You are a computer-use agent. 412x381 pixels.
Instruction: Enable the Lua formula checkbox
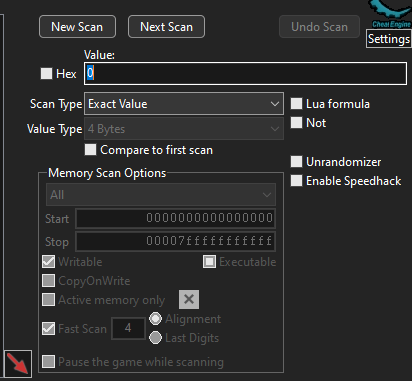click(x=296, y=104)
